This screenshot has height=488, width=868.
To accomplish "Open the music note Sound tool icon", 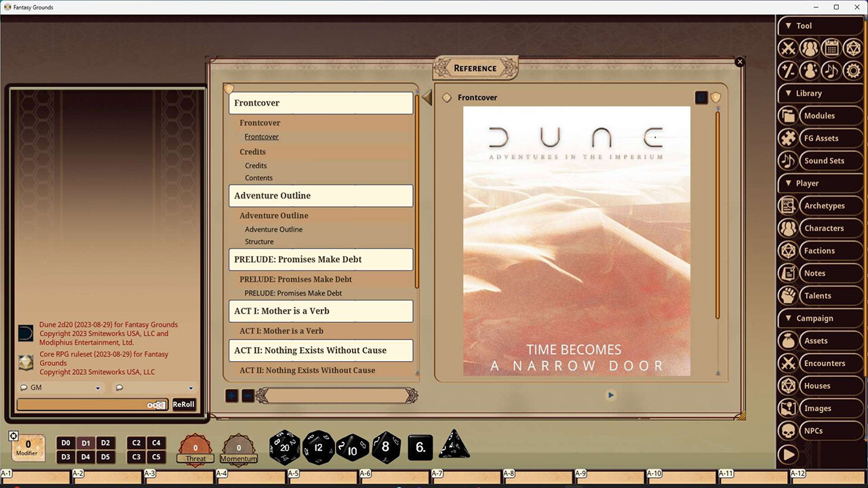I will click(831, 70).
